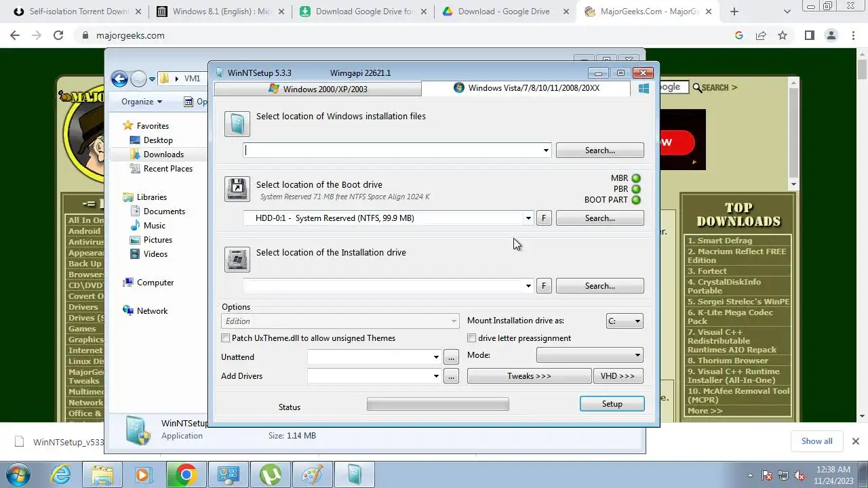Open the Tweaks >>> panel
The width and height of the screenshot is (868, 488).
pos(529,376)
